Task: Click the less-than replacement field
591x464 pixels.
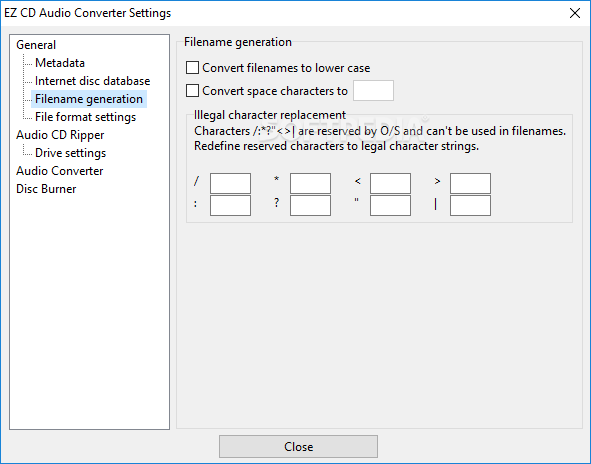Action: (x=390, y=183)
